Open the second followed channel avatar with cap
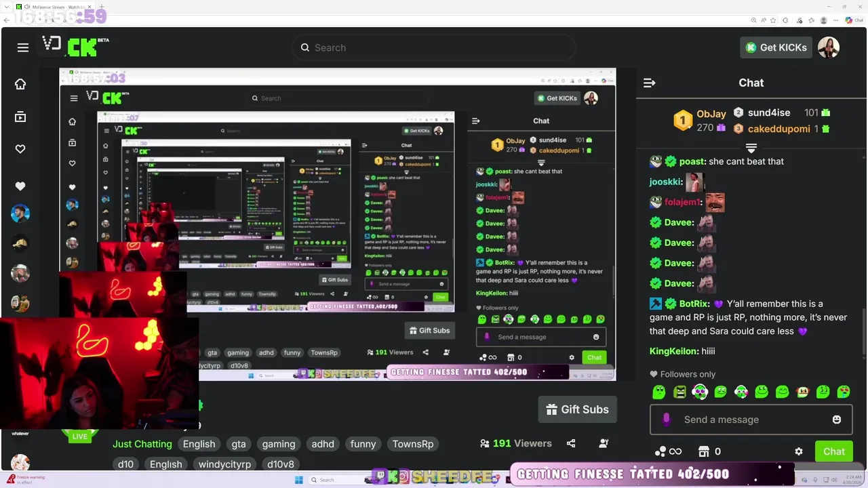Image resolution: width=868 pixels, height=488 pixels. coord(20,244)
